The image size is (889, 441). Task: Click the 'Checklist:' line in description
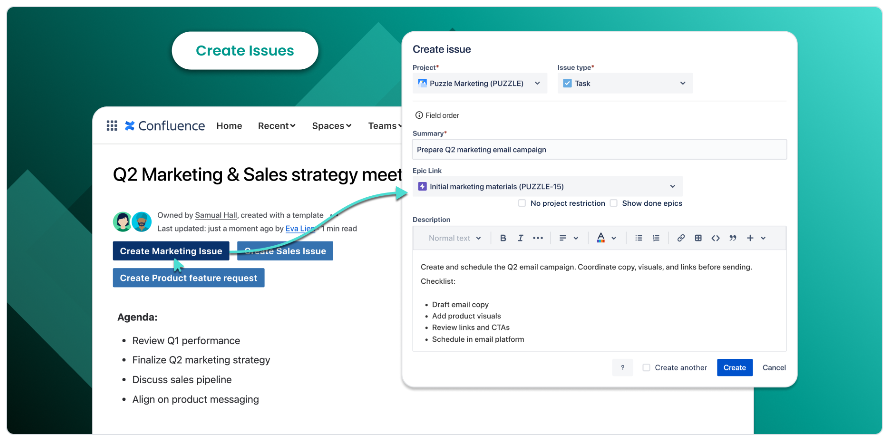click(x=438, y=281)
